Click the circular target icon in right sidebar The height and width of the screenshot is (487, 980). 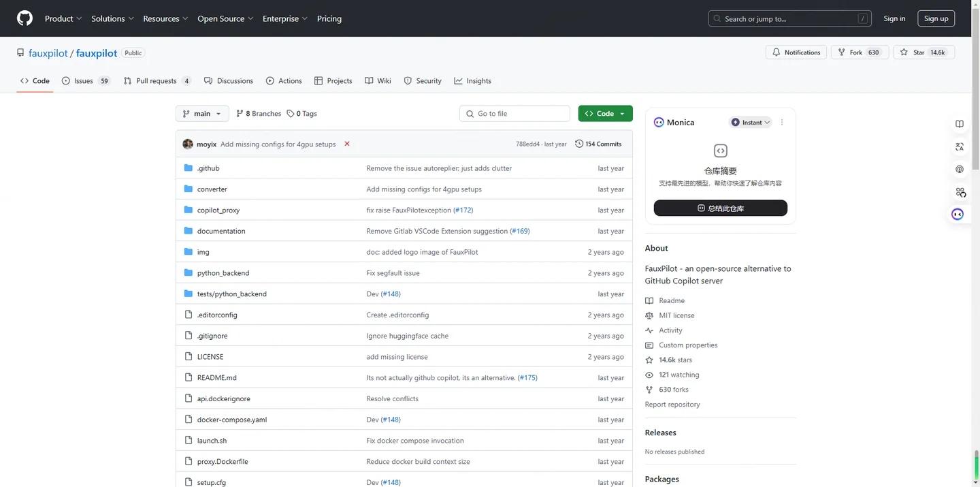click(x=960, y=169)
